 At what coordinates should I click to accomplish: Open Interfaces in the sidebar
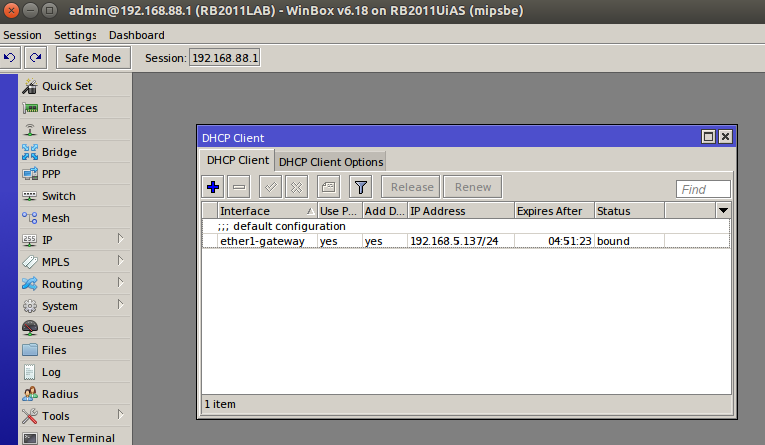69,108
